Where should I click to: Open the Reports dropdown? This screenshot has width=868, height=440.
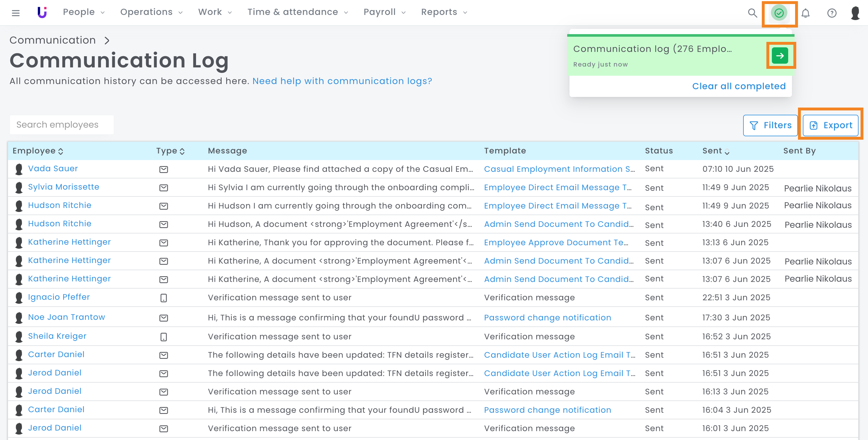coord(444,12)
